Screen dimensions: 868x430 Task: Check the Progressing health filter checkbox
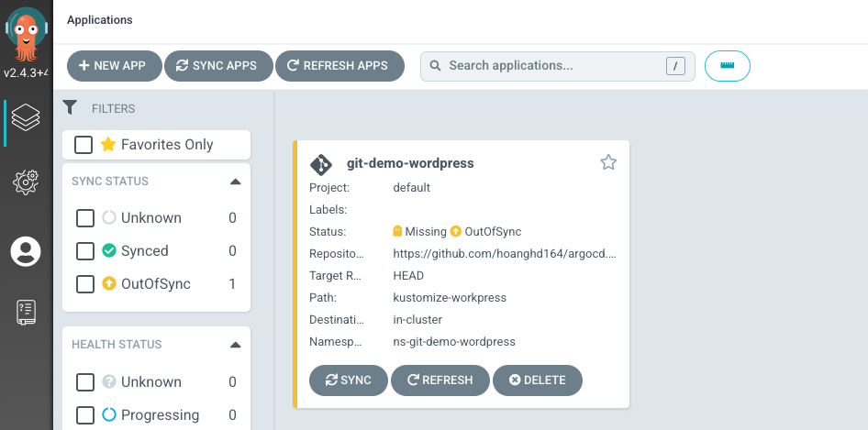pyautogui.click(x=85, y=414)
